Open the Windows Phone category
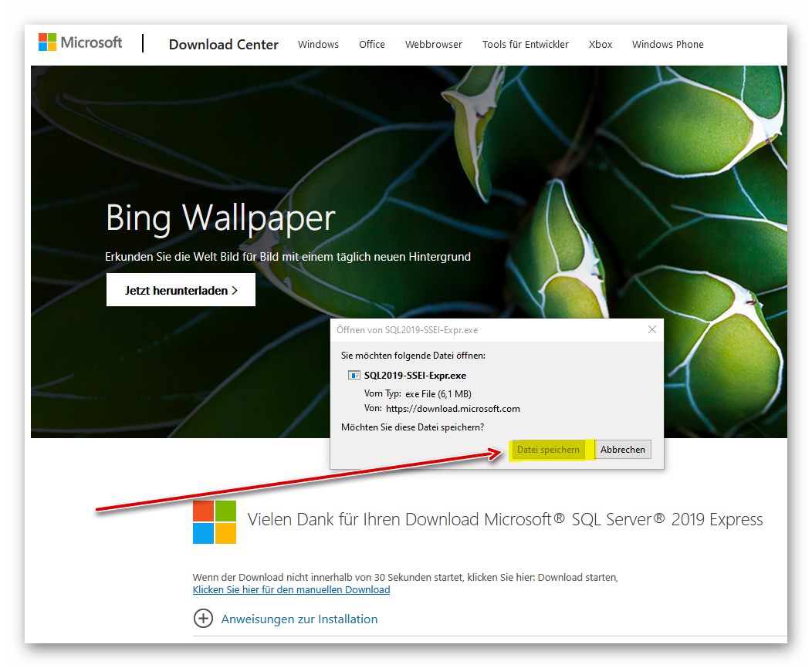This screenshot has width=812, height=668. 667,45
